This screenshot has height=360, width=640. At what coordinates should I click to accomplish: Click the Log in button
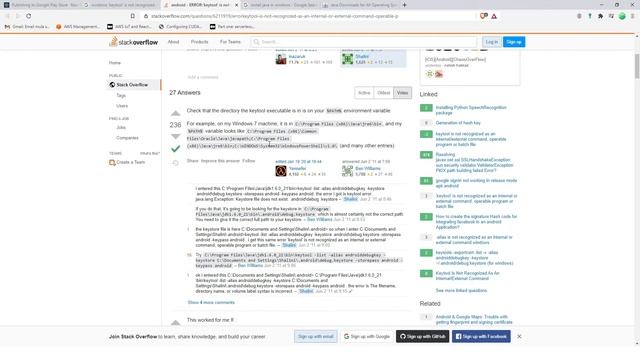click(x=491, y=42)
